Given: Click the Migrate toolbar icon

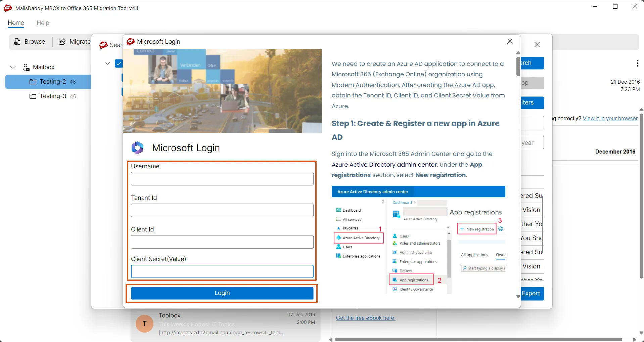Looking at the screenshot, I should 62,42.
